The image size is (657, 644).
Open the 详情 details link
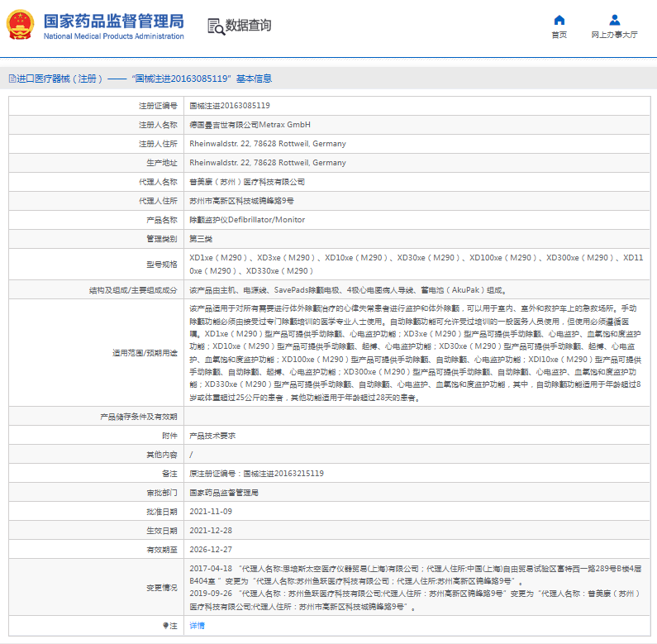pyautogui.click(x=197, y=626)
